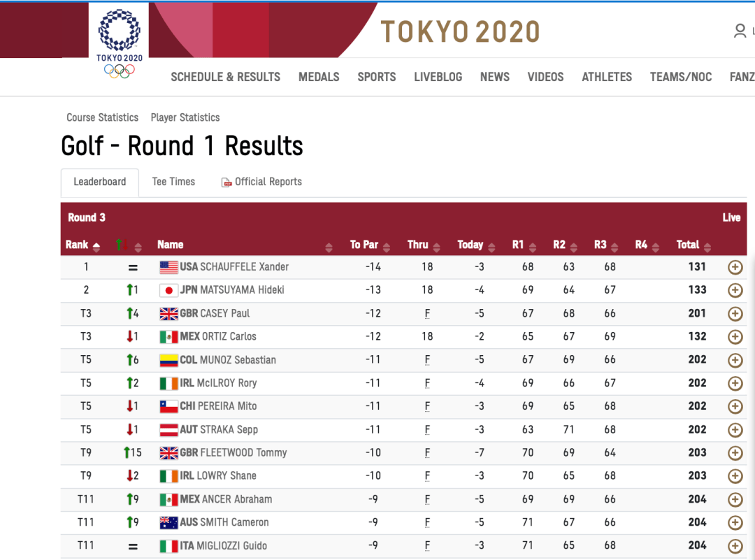The width and height of the screenshot is (755, 560).
Task: Click the PDF icon beside Official Reports
Action: [x=226, y=182]
